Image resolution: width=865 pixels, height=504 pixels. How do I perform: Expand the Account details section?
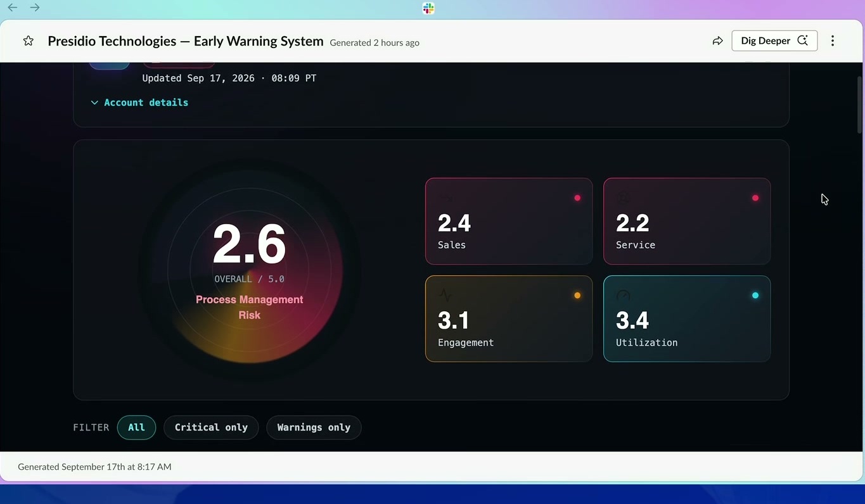tap(139, 103)
